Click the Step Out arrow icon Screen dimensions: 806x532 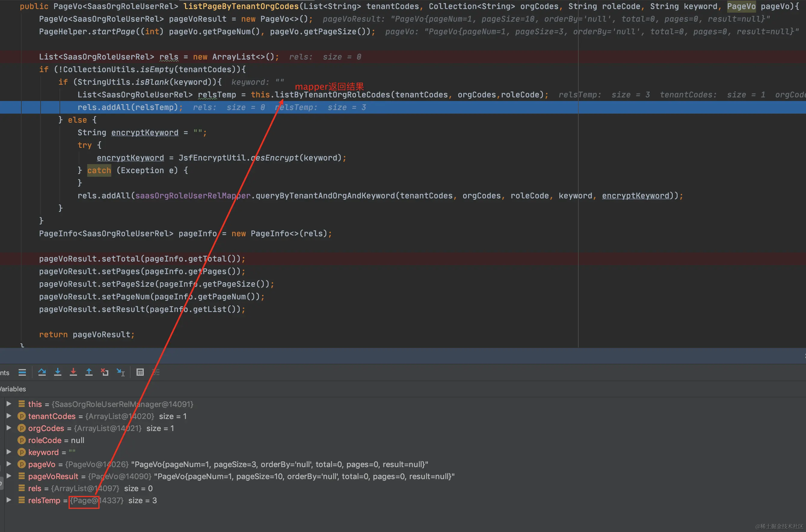click(x=89, y=372)
